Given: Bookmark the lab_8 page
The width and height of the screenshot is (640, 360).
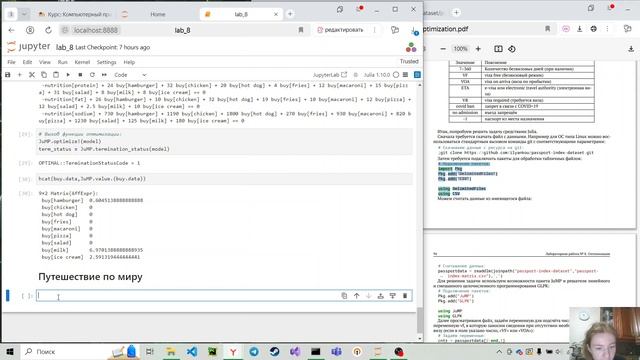Looking at the screenshot, I should pos(301,30).
